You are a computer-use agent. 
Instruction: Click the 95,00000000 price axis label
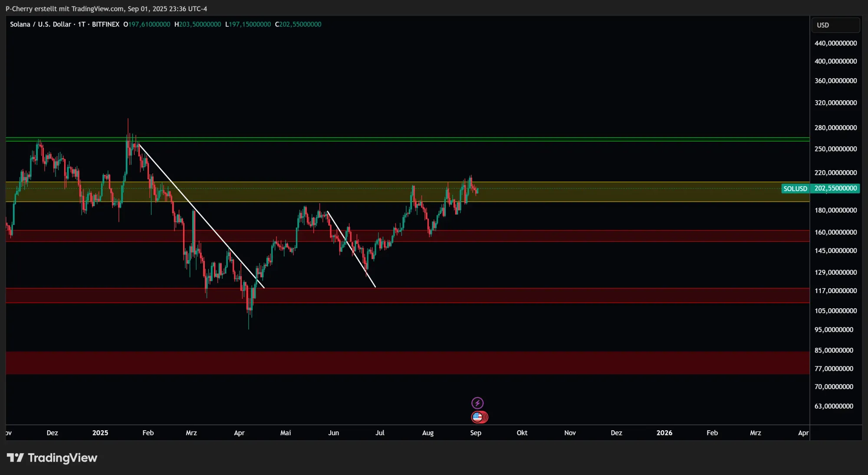(x=834, y=330)
